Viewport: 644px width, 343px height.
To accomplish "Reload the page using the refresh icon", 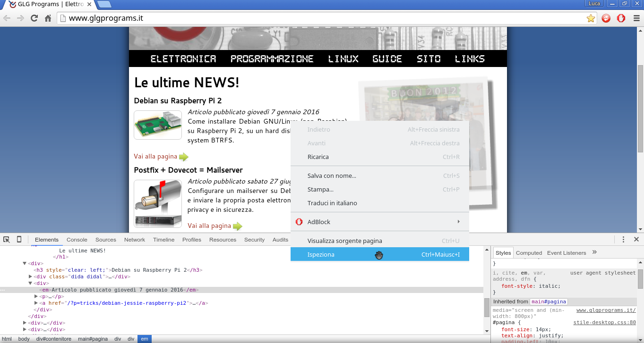I will pyautogui.click(x=33, y=18).
